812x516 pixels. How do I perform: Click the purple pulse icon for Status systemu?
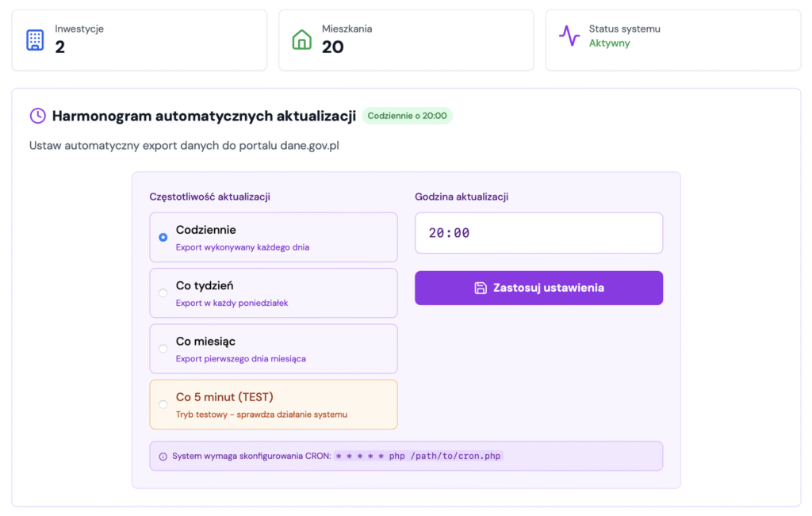[x=569, y=36]
